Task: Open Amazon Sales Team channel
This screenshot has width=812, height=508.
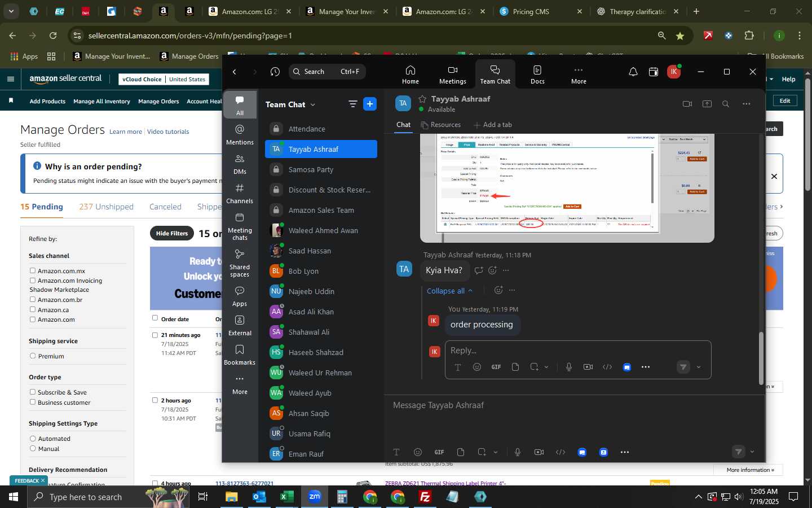Action: (x=321, y=210)
